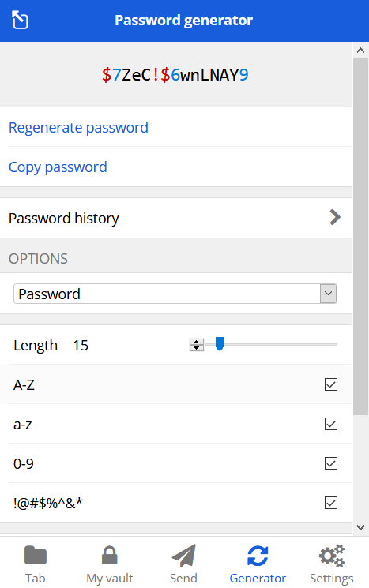Disable the 0-9 numbers checkbox
Image resolution: width=369 pixels, height=588 pixels.
331,463
